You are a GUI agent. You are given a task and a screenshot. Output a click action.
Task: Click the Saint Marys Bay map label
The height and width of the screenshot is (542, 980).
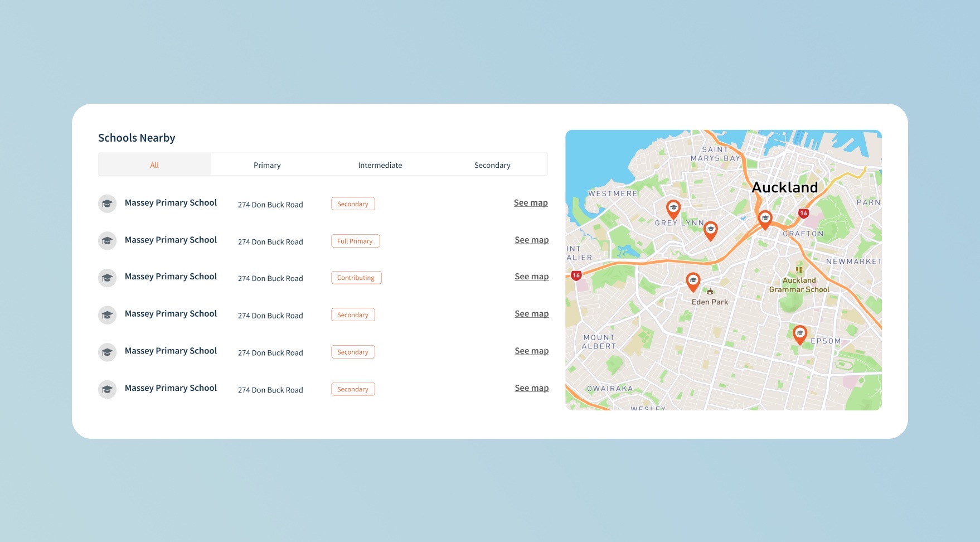[715, 154]
